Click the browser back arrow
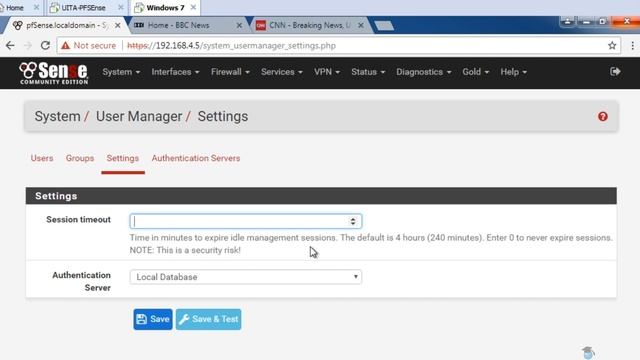640x360 pixels. point(10,46)
